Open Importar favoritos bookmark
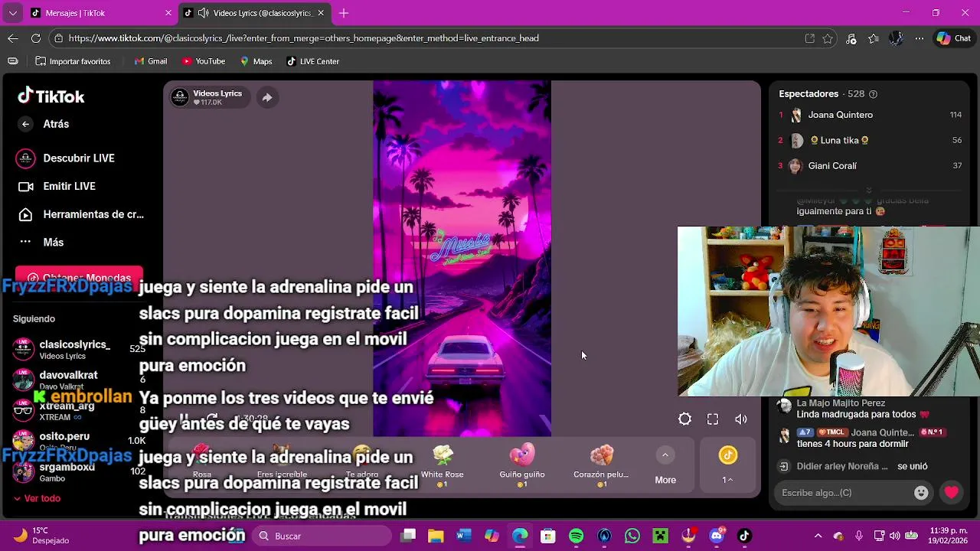980x551 pixels. 73,61
